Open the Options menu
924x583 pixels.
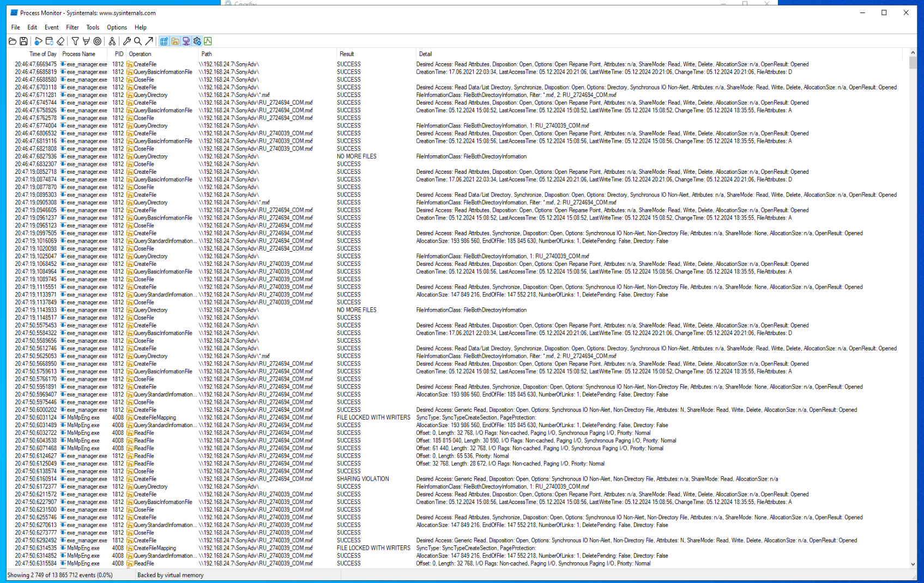(117, 27)
